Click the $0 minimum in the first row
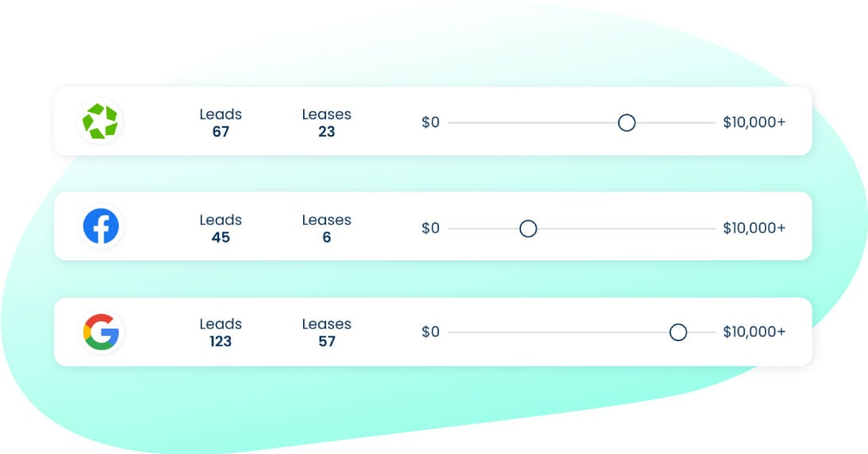The width and height of the screenshot is (868, 454). coord(430,123)
